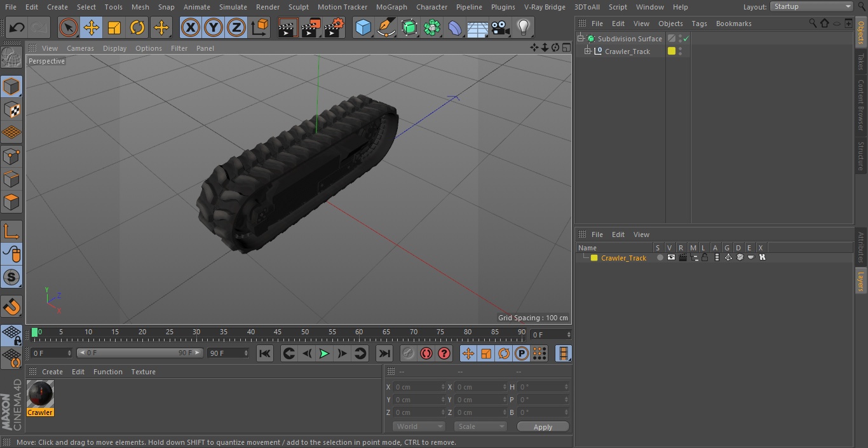Select the Scale tool in top toolbar

click(x=114, y=27)
